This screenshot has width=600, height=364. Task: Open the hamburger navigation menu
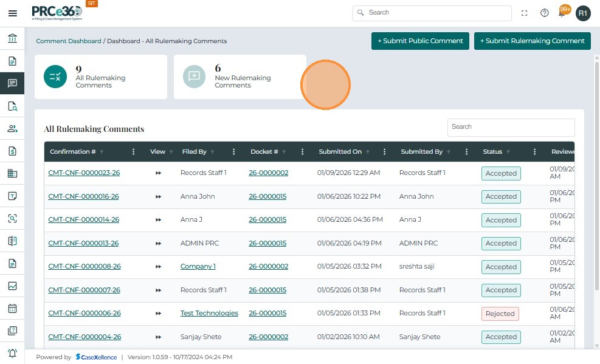coord(12,13)
